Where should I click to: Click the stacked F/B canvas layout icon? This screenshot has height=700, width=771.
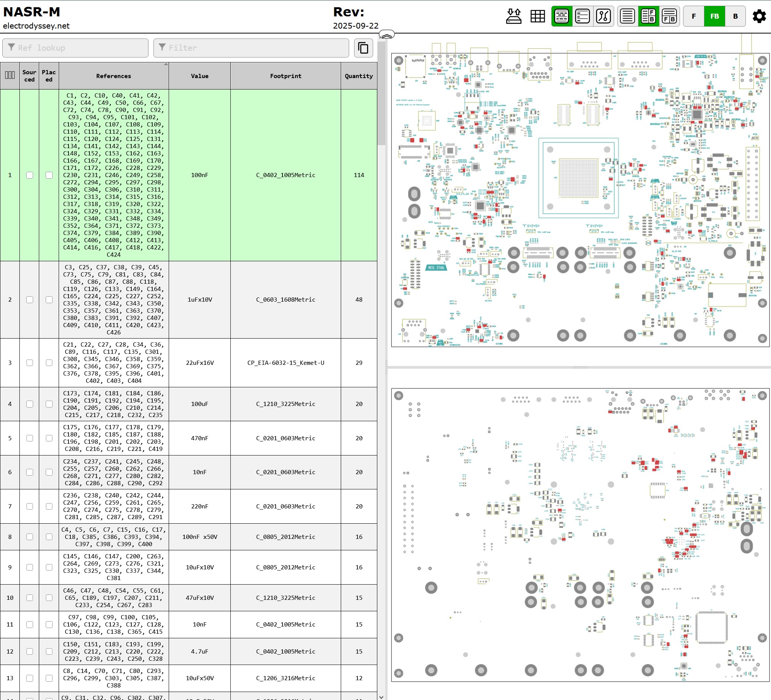click(649, 16)
